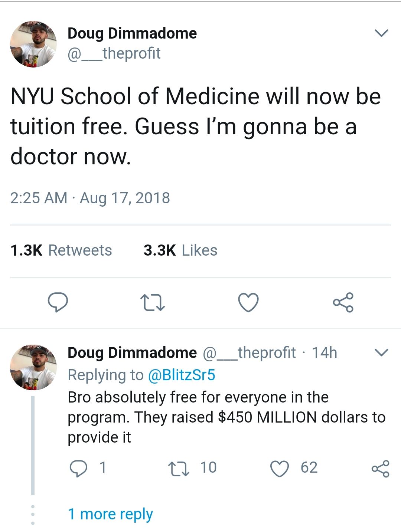
Task: Click the @___theprofit handle on main tweet
Action: [x=114, y=53]
